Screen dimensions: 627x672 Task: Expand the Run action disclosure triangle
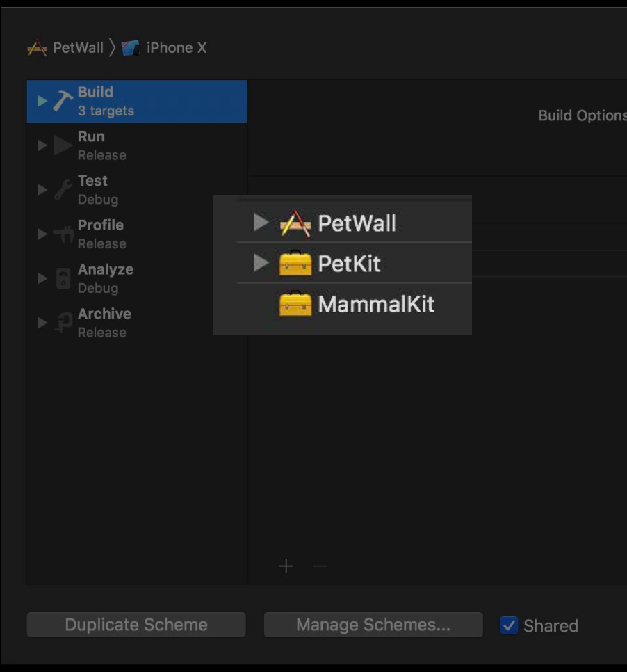click(42, 145)
